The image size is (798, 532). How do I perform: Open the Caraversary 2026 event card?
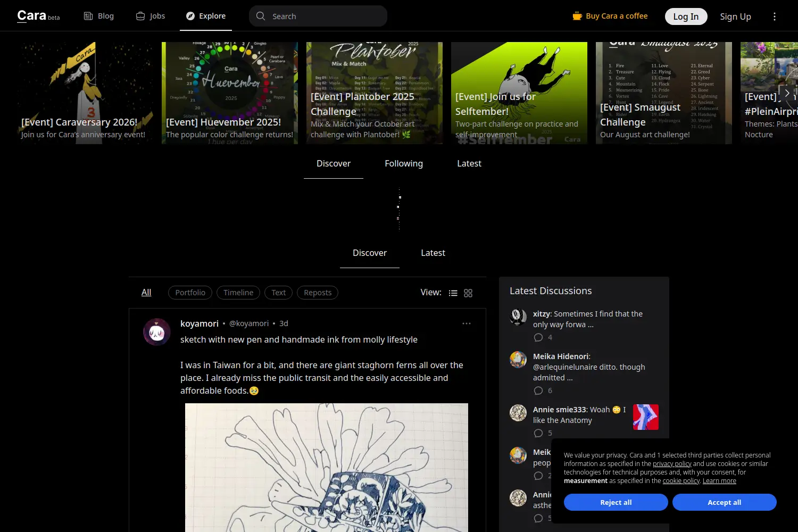(x=85, y=93)
